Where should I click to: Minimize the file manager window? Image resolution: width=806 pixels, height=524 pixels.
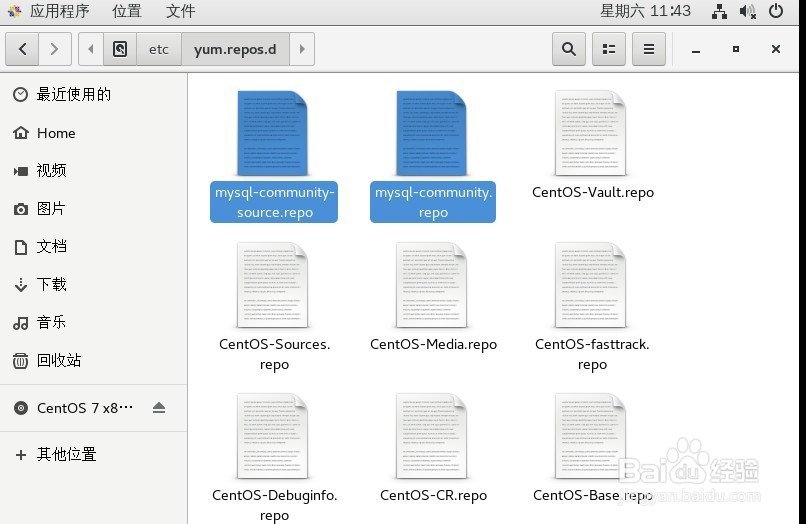point(696,50)
